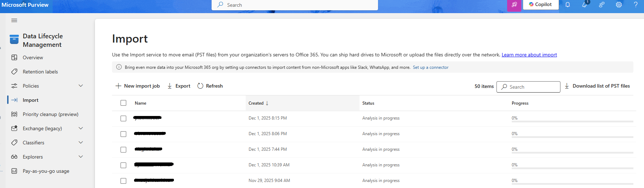Sort by the Status column header
This screenshot has height=188, width=644.
[x=368, y=103]
